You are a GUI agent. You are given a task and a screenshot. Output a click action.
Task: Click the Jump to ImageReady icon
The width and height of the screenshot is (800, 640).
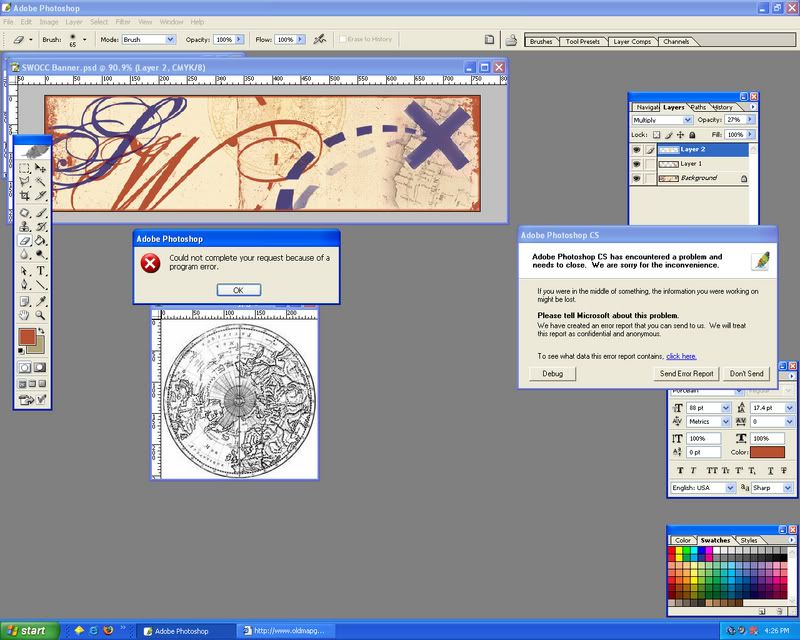tap(32, 400)
